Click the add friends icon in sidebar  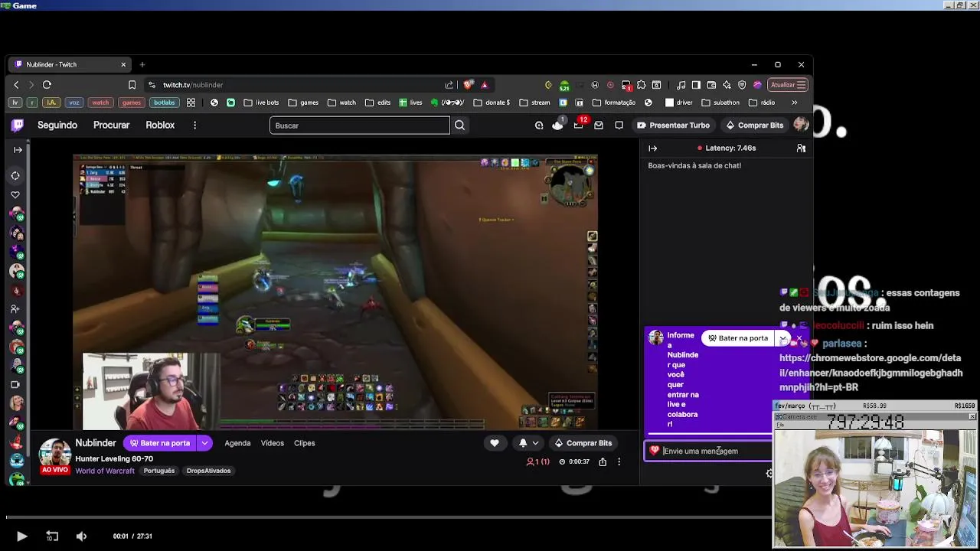pyautogui.click(x=15, y=309)
